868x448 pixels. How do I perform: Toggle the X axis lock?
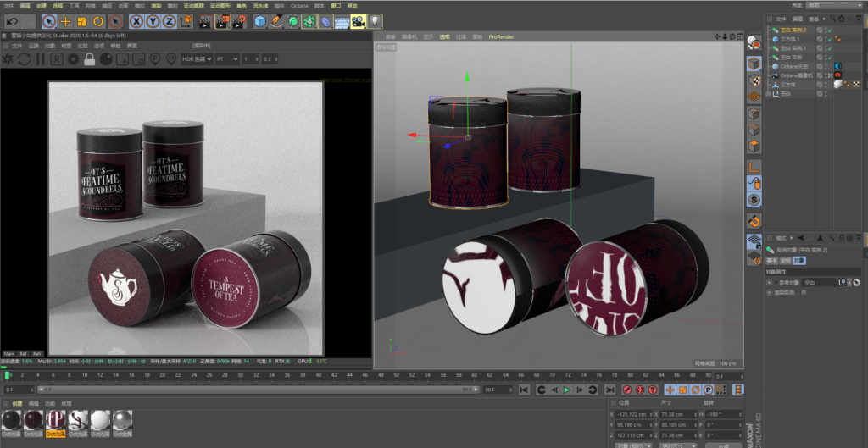137,20
